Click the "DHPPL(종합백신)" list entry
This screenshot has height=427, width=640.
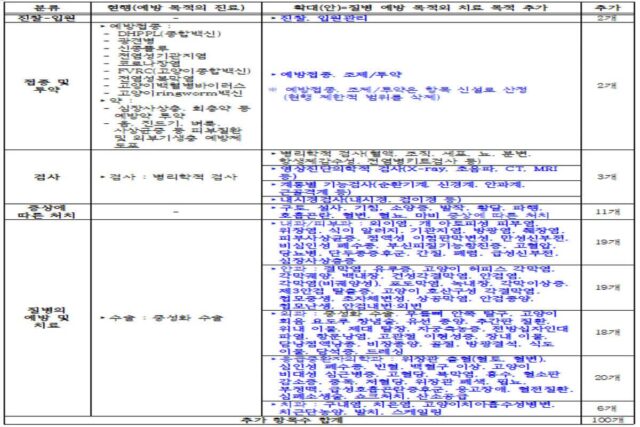pyautogui.click(x=152, y=41)
